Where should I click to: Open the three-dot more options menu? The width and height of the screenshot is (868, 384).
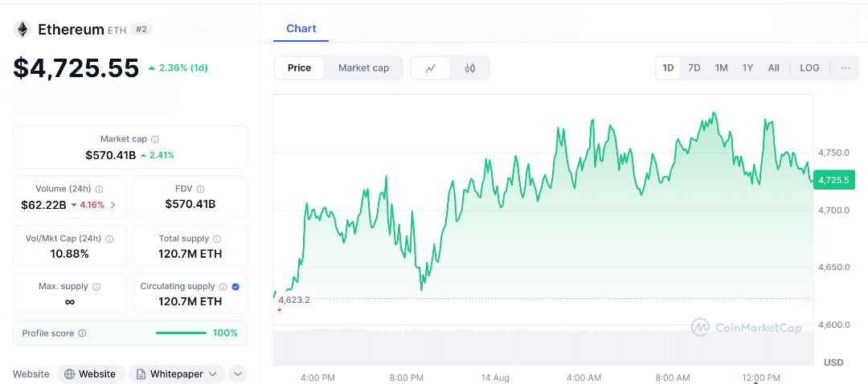845,68
